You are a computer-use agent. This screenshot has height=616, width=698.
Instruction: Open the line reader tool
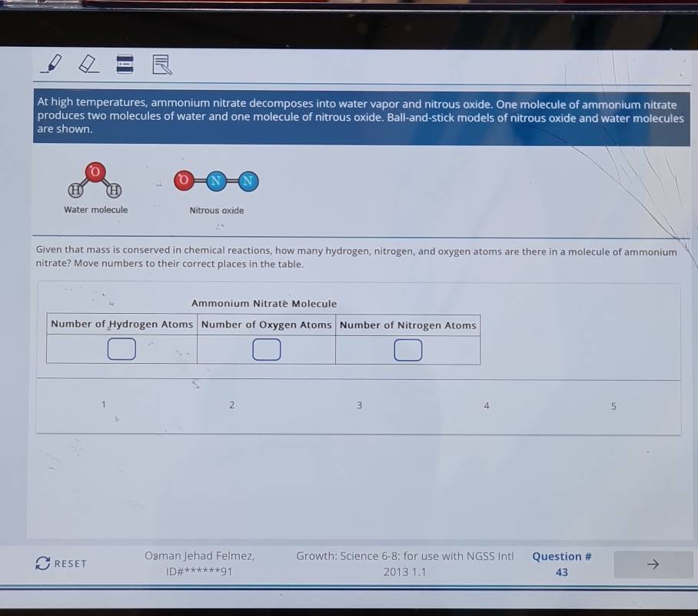pos(125,65)
